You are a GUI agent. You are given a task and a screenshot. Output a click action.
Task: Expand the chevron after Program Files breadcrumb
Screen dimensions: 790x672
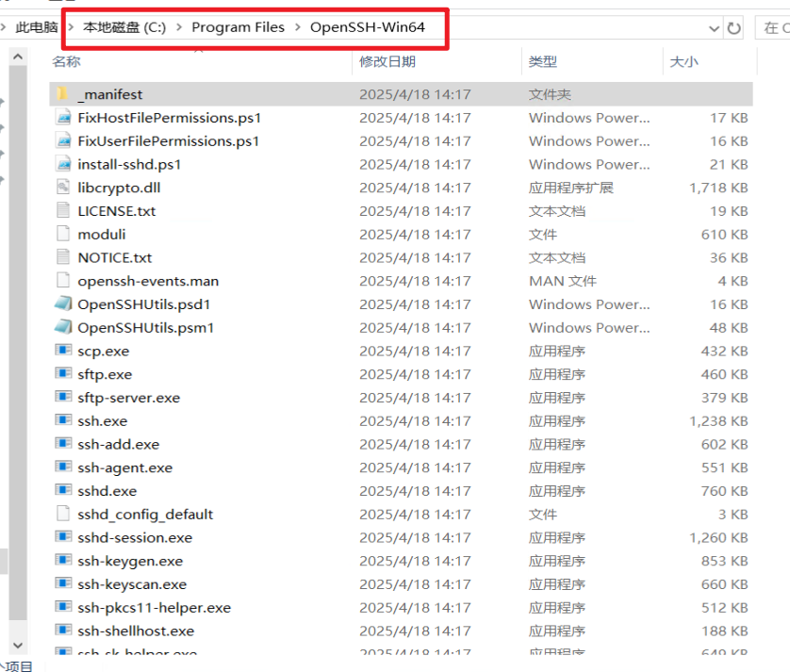[x=298, y=26]
